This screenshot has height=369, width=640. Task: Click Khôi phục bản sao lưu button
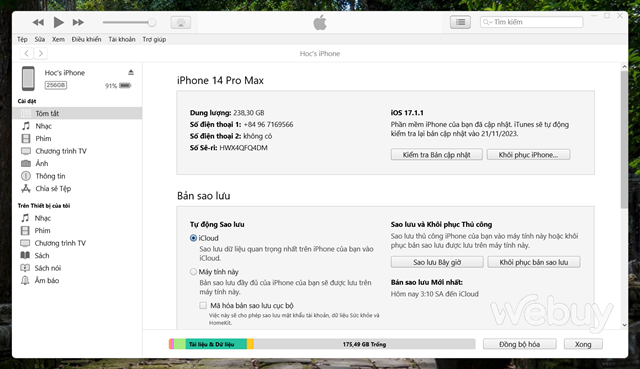pos(533,262)
